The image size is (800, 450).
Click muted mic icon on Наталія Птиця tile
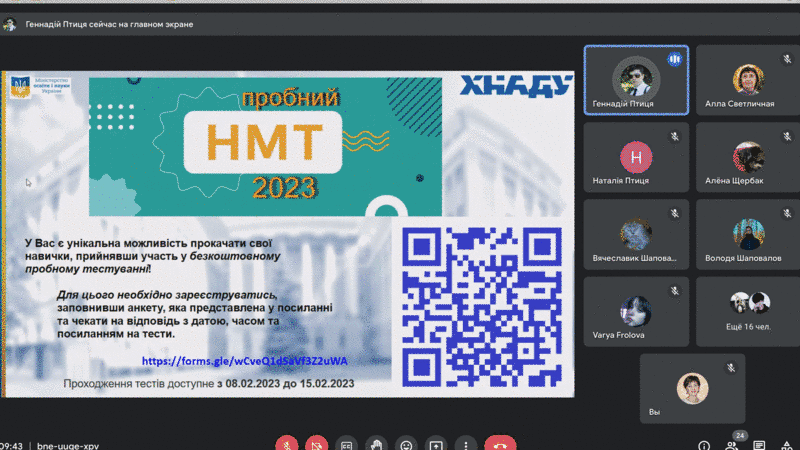tap(674, 136)
